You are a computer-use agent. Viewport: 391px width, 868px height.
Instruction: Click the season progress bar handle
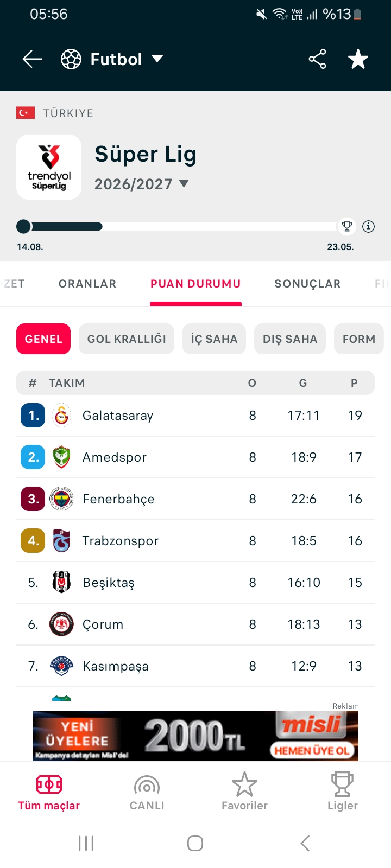coord(23,226)
